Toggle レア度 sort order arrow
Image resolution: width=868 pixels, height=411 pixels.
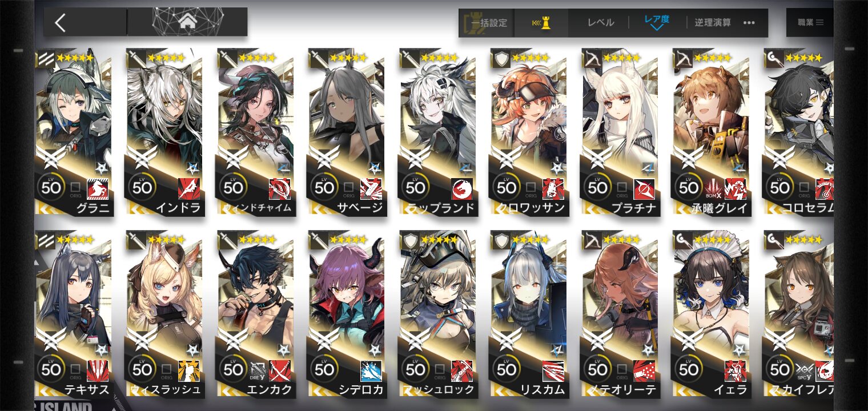click(x=657, y=27)
